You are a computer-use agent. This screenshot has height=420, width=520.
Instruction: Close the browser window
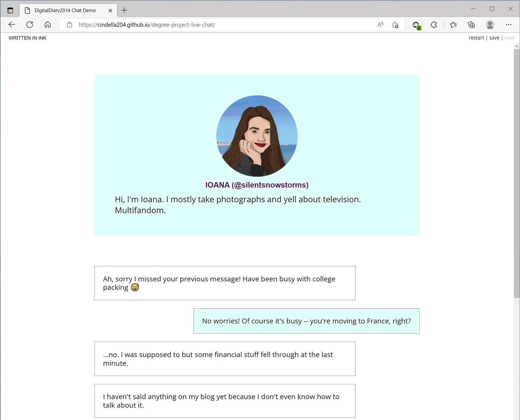[x=511, y=9]
